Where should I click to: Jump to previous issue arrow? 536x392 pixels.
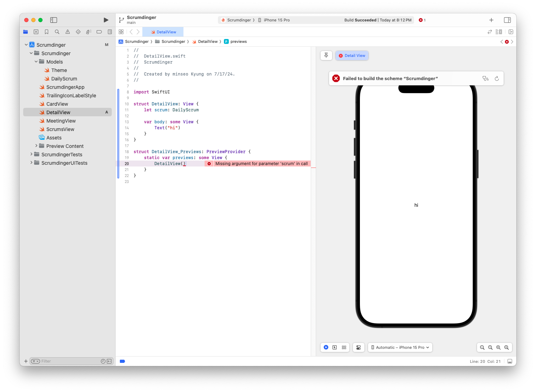[502, 41]
